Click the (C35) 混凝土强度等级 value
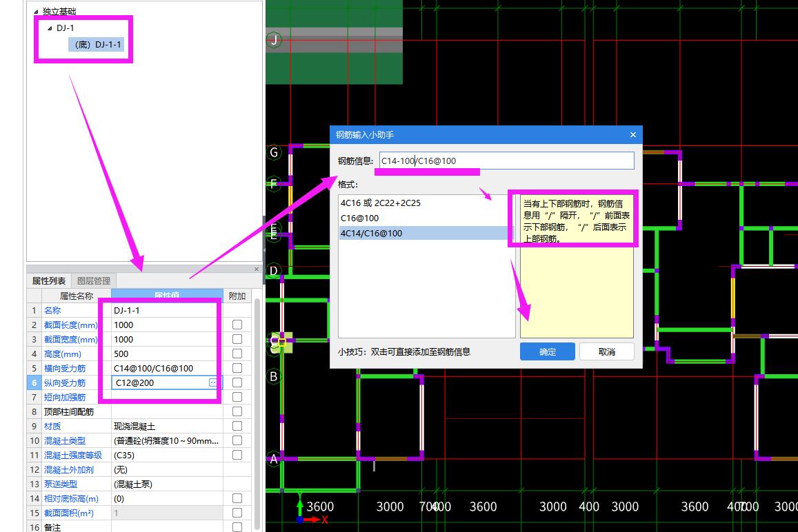The width and height of the screenshot is (798, 532). 167,456
